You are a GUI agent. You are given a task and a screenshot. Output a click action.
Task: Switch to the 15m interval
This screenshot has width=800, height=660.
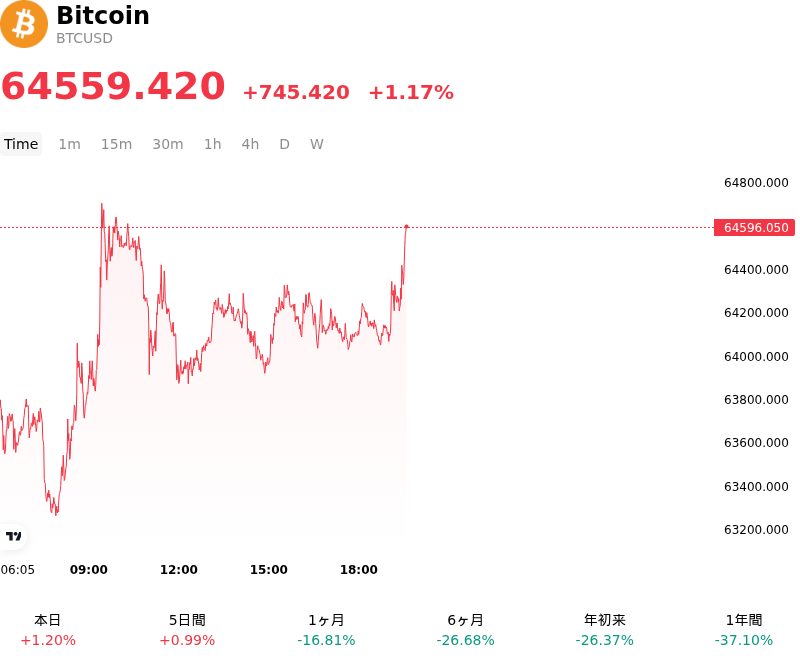click(116, 144)
